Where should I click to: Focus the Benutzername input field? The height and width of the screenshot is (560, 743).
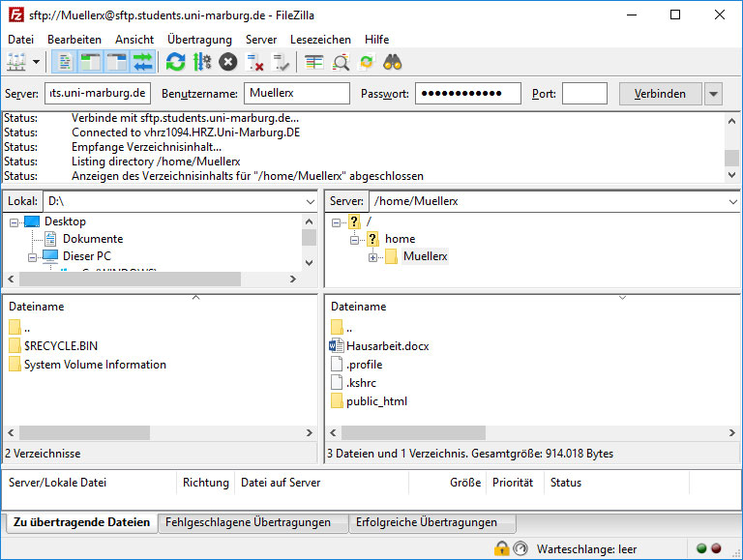(297, 93)
